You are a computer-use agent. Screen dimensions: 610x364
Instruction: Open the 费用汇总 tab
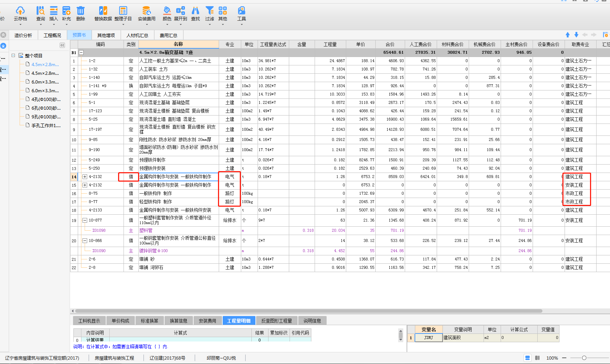[x=169, y=35]
